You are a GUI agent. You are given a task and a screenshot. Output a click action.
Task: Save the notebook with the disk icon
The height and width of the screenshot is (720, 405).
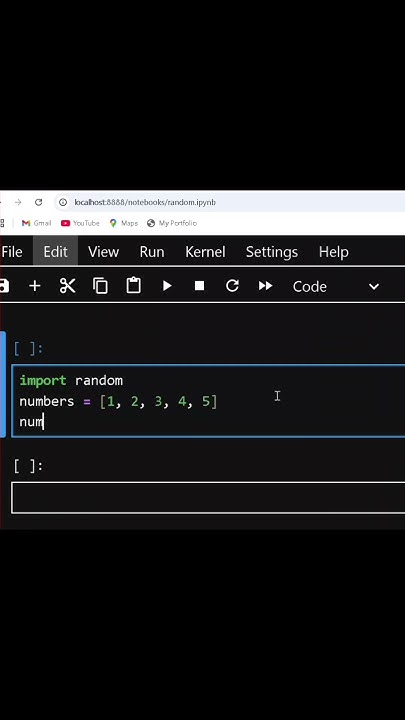click(3, 286)
